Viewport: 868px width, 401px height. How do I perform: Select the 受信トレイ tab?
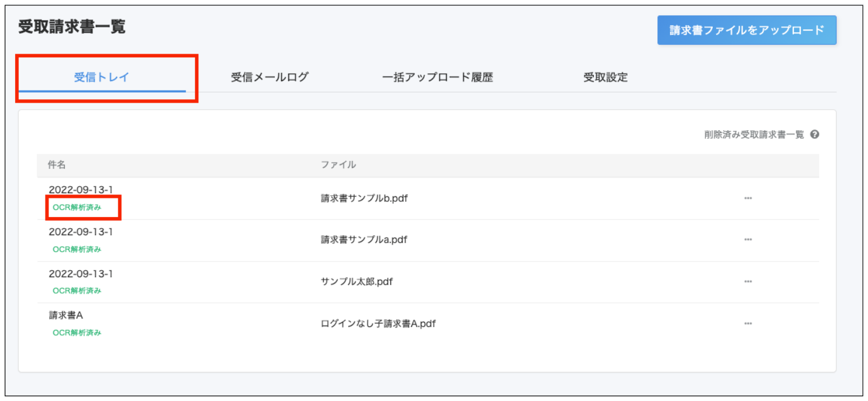point(102,77)
